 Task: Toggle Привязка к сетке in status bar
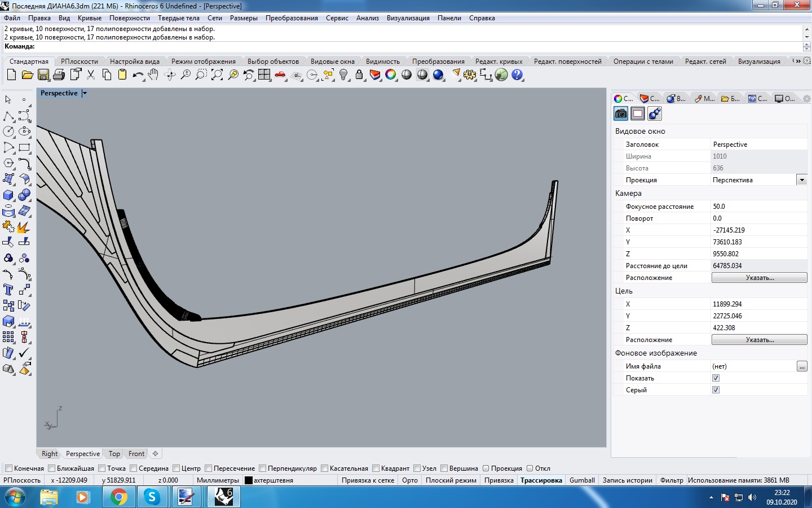[x=368, y=480]
